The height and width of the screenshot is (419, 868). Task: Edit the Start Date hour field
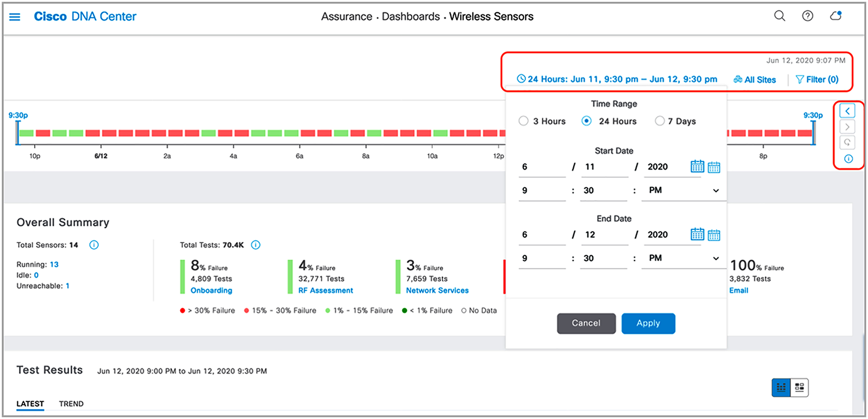(542, 191)
